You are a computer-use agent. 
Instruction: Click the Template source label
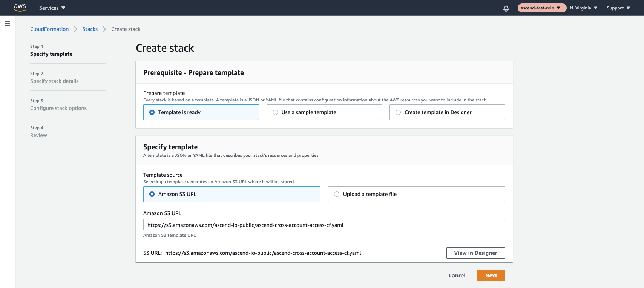[163, 175]
